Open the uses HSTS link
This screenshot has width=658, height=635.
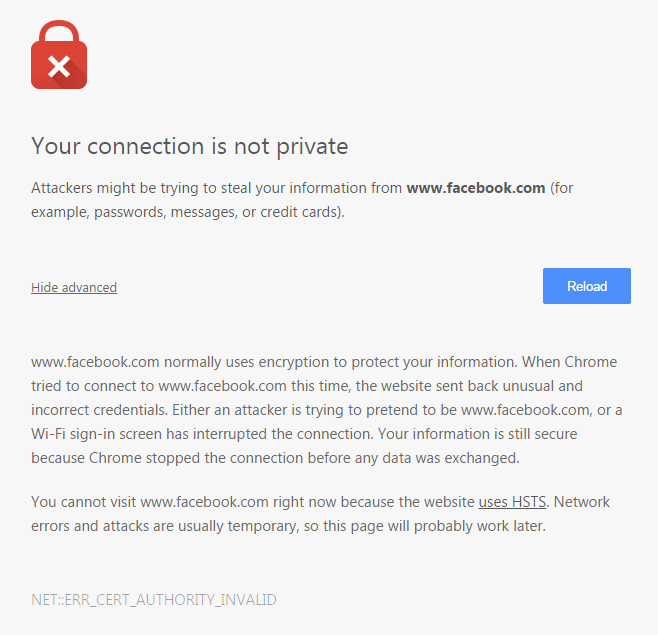coord(512,502)
